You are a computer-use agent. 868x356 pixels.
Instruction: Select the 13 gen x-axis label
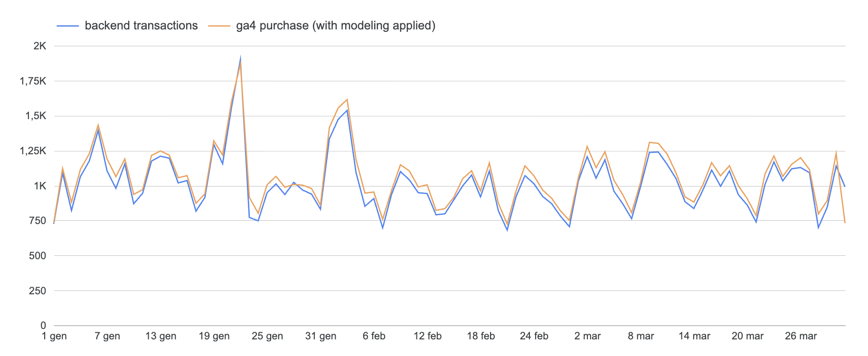[160, 336]
